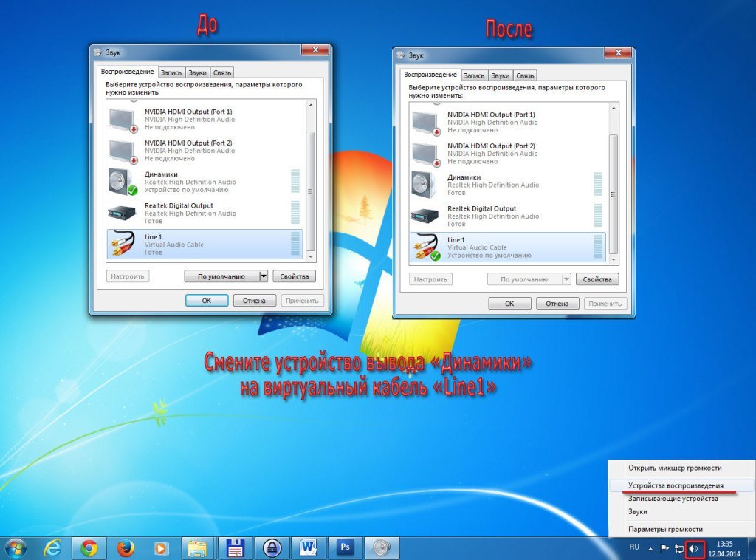
Task: Switch to Microsoft Word in taskbar
Action: pos(309,547)
